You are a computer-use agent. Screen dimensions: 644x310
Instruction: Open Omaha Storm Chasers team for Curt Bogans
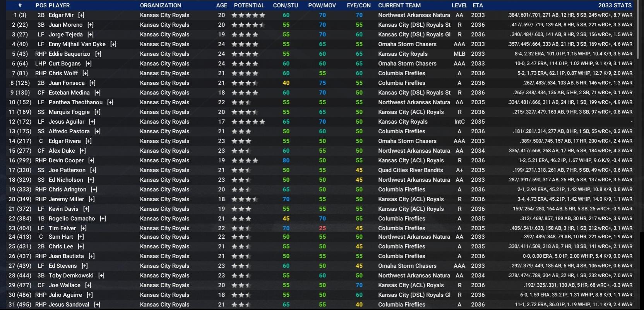pyautogui.click(x=407, y=64)
